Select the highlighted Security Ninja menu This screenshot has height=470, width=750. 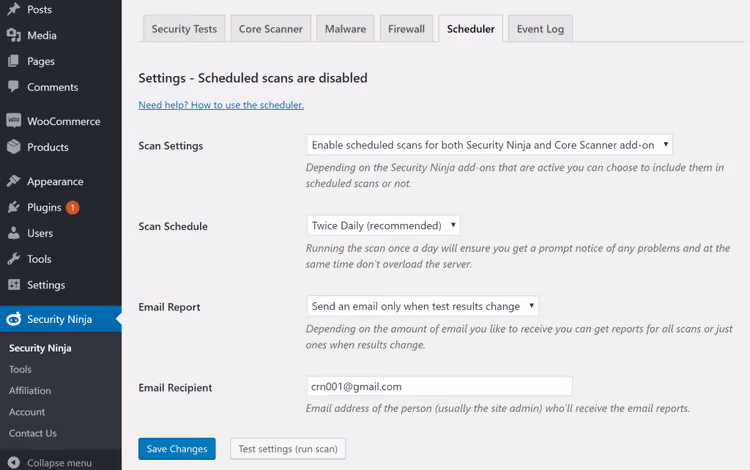59,319
